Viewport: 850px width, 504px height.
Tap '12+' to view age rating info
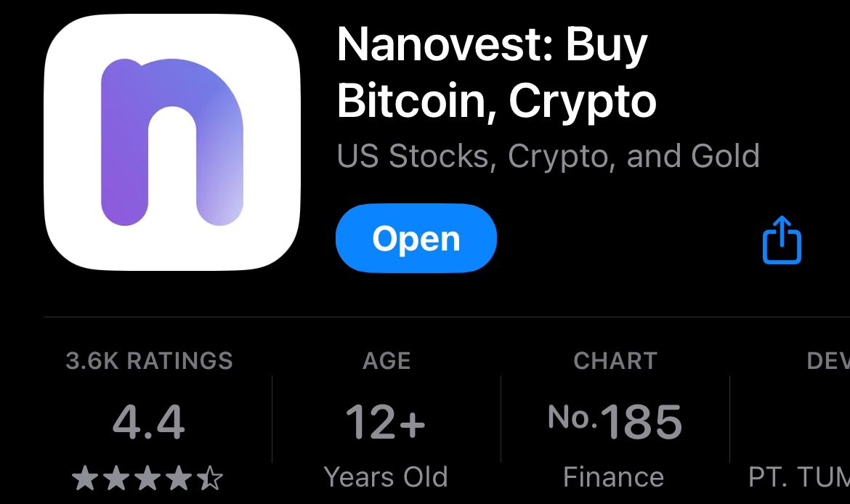point(386,421)
